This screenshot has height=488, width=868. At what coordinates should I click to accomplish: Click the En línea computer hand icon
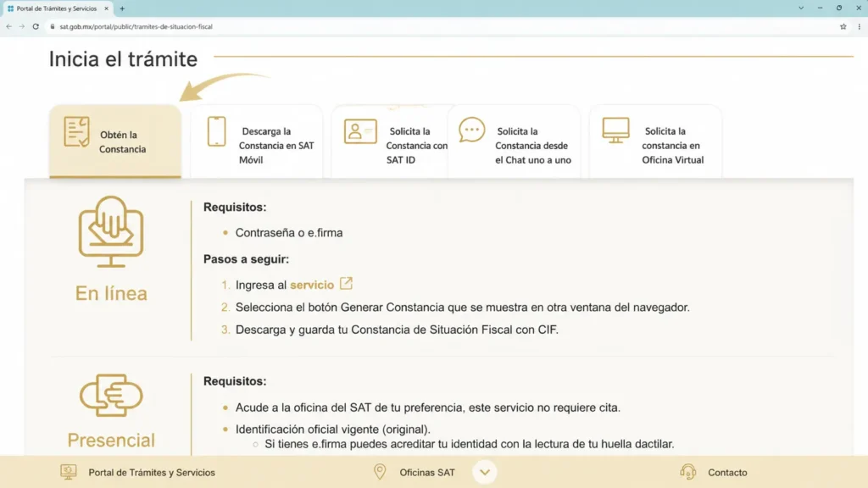[x=111, y=231]
